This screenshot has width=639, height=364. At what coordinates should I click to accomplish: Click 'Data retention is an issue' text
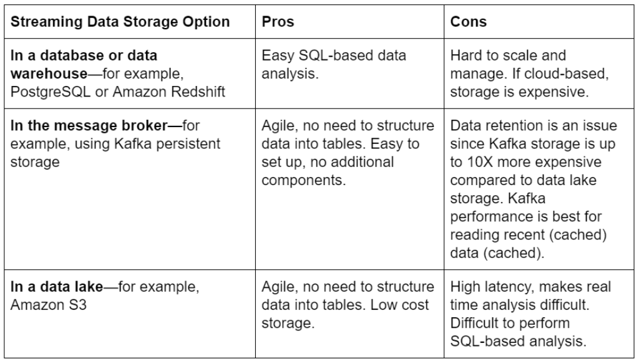534,125
